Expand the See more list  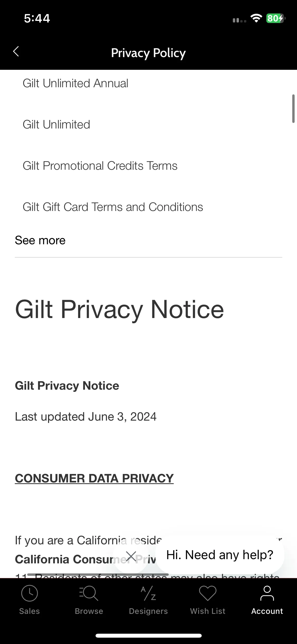40,240
